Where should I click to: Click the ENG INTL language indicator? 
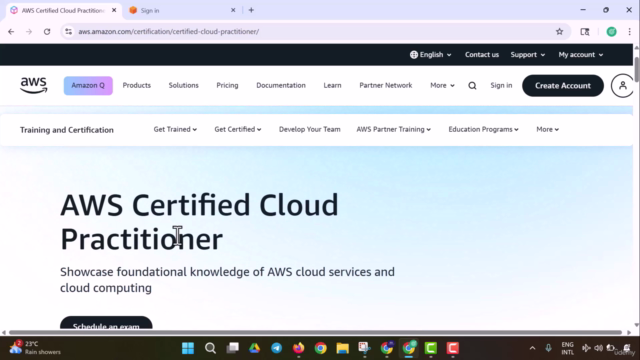(567, 348)
